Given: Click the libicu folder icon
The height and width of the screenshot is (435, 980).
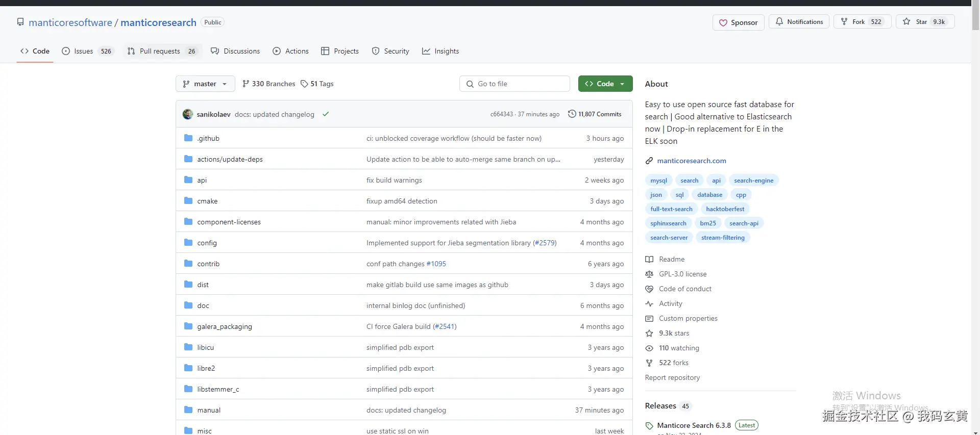Looking at the screenshot, I should [188, 347].
